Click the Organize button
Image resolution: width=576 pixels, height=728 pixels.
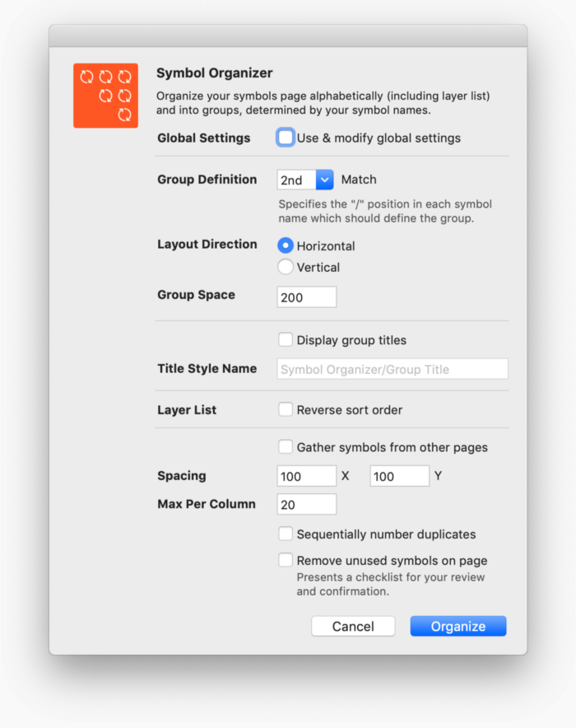(458, 627)
